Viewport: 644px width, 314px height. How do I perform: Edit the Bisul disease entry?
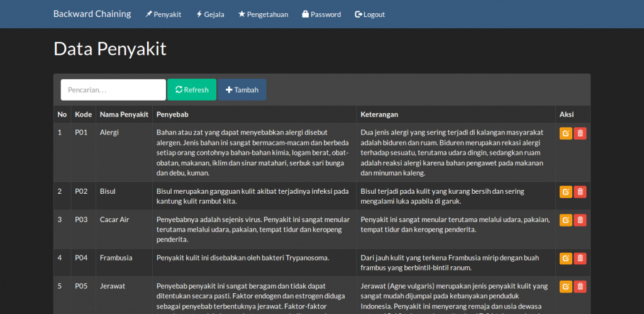(565, 191)
